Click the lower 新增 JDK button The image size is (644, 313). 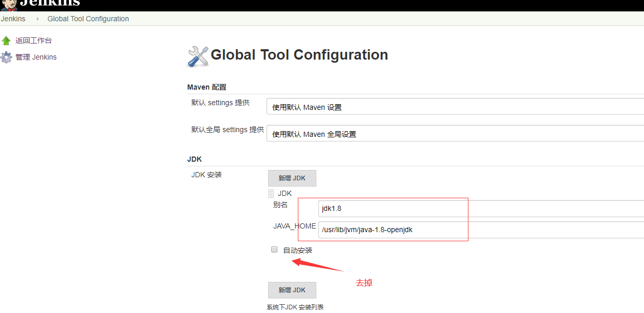pyautogui.click(x=292, y=290)
